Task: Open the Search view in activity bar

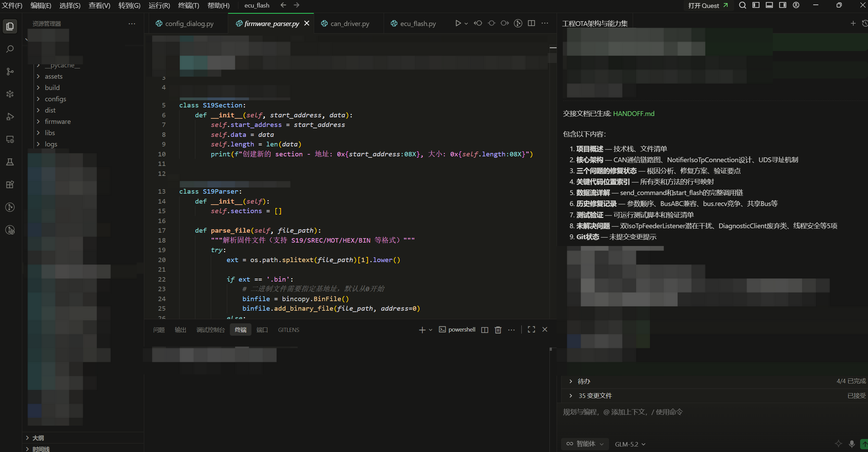Action: [10, 49]
